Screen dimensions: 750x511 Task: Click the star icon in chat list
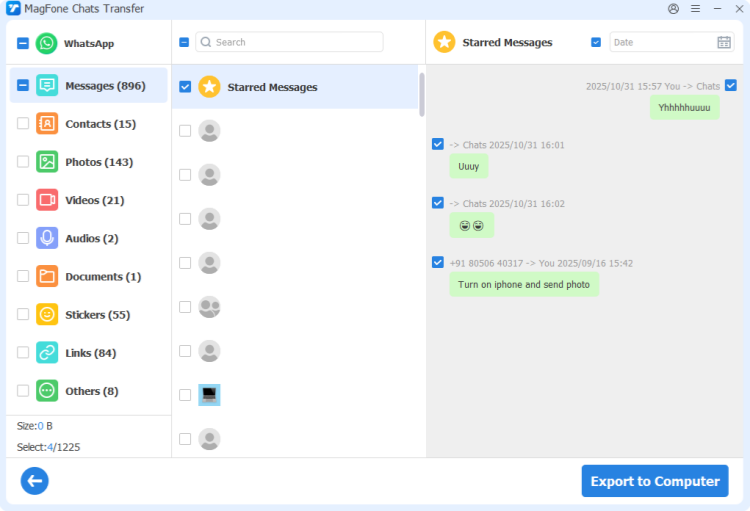pos(209,87)
